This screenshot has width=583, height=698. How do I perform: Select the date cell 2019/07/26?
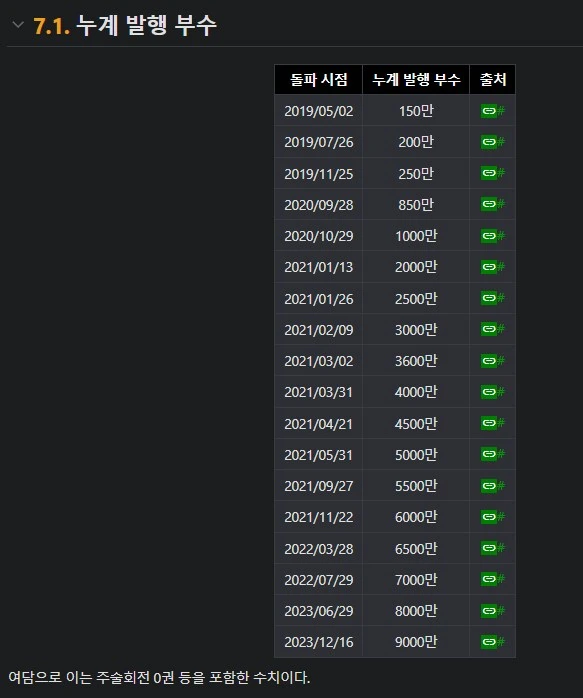click(x=319, y=142)
